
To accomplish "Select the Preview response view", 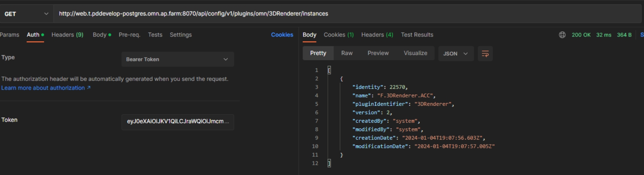I will point(378,53).
